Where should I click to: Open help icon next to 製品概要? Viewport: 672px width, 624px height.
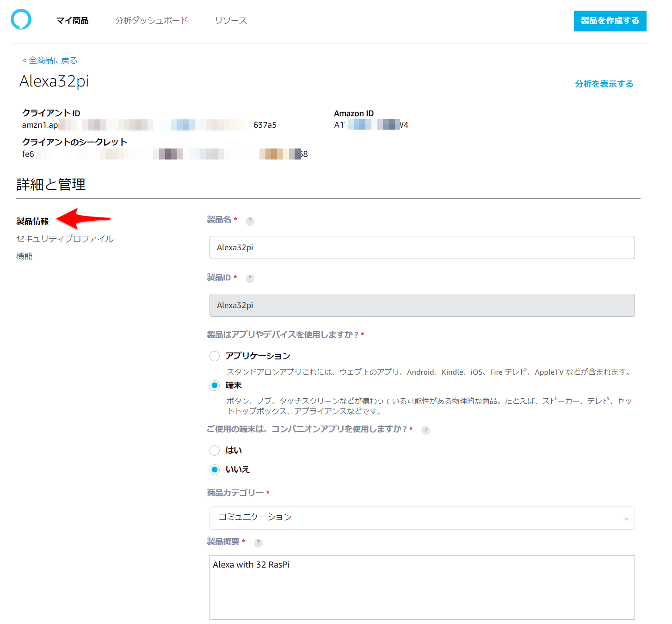point(258,543)
